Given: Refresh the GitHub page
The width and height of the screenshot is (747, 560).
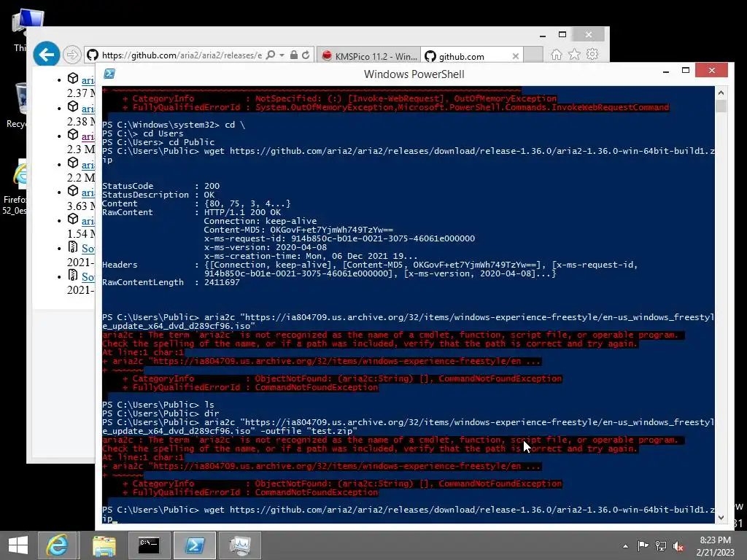Looking at the screenshot, I should [306, 55].
